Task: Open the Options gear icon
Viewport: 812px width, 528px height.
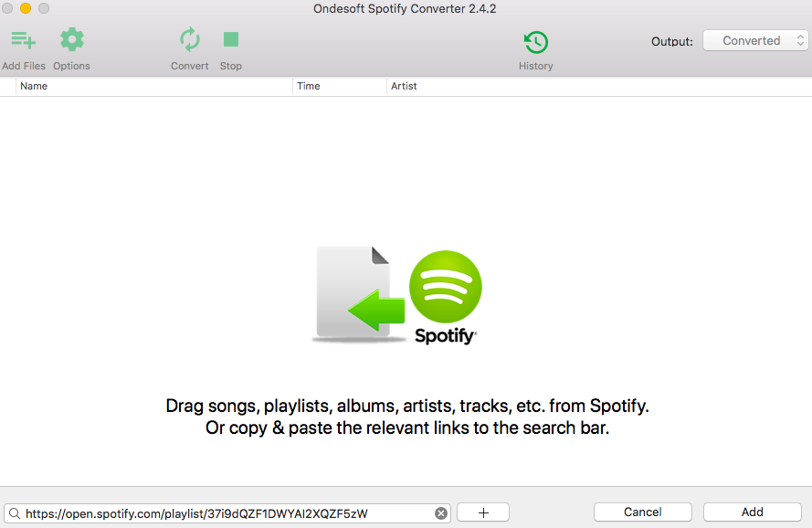Action: pyautogui.click(x=71, y=40)
